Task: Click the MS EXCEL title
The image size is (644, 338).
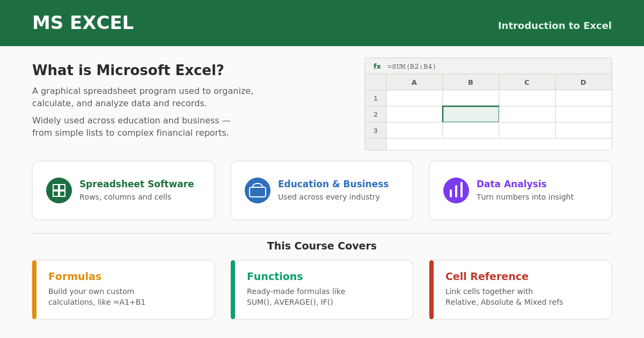Action: (83, 23)
